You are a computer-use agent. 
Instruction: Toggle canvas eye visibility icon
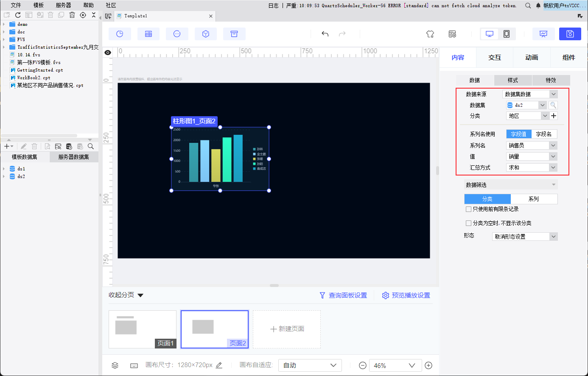(x=108, y=53)
